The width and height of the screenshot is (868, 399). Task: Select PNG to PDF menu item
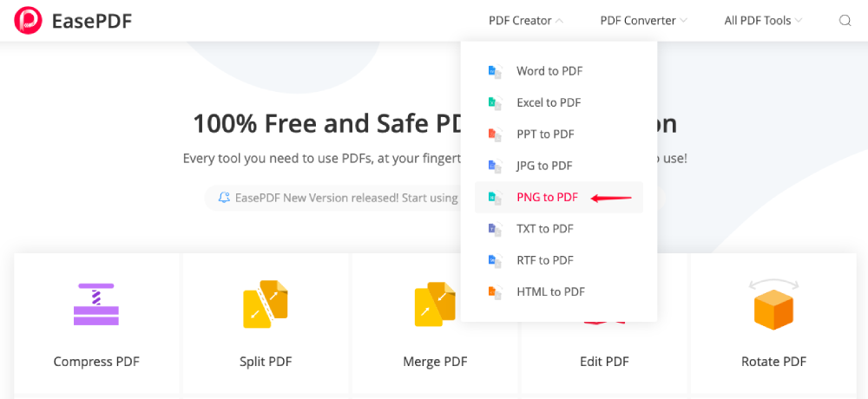coord(547,197)
